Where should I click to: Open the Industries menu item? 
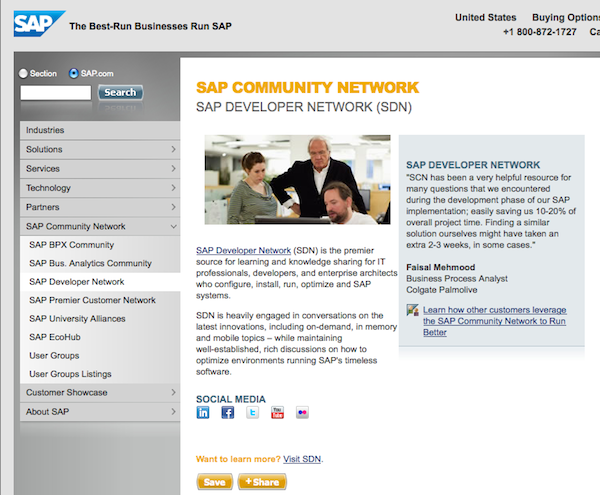click(100, 130)
